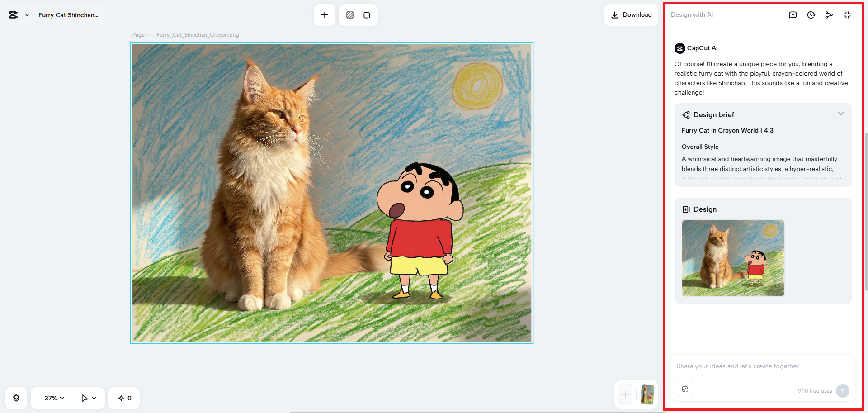Screen dimensions: 868x413
Task: Expand the pointer tool options chevron
Action: click(x=94, y=398)
